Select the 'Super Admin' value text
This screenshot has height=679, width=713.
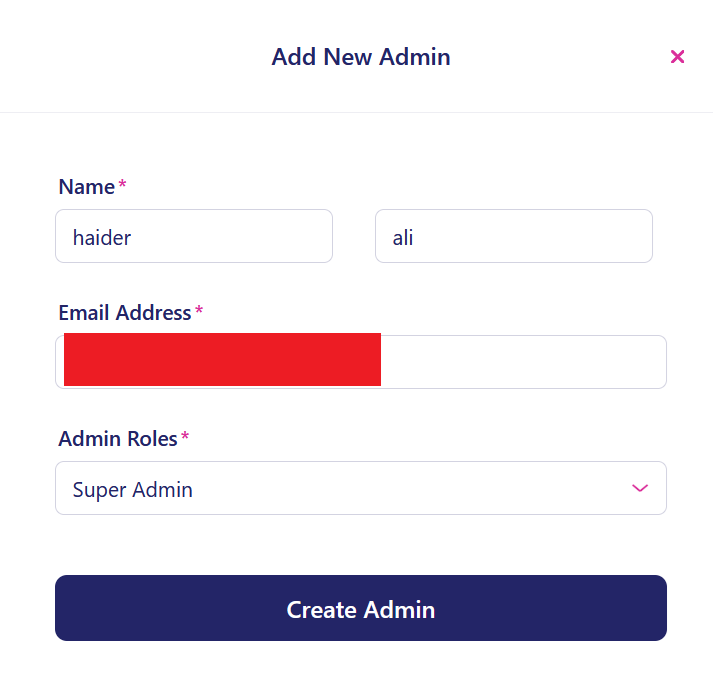(x=133, y=490)
